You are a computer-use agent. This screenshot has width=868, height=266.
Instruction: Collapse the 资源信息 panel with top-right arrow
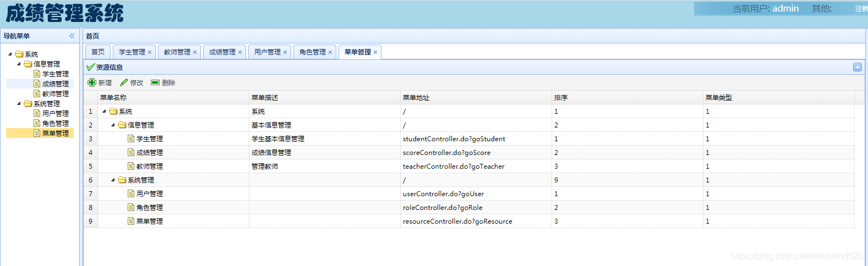pyautogui.click(x=857, y=67)
